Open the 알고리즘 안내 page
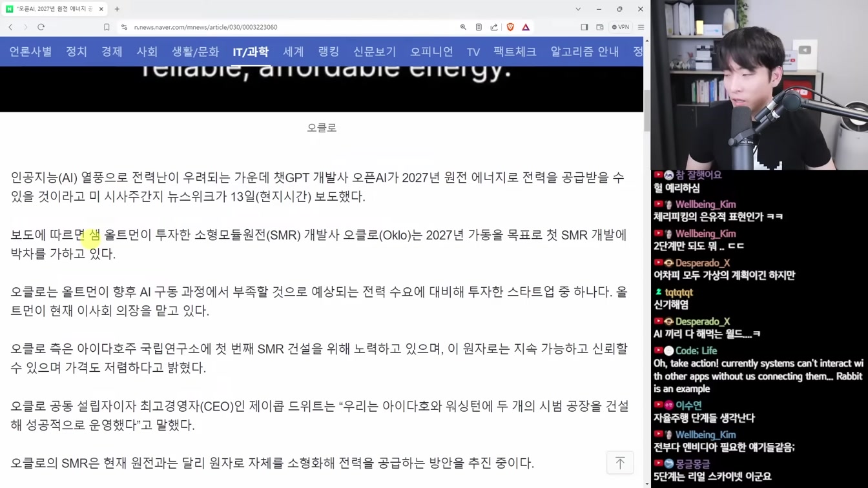The width and height of the screenshot is (868, 488). [584, 52]
